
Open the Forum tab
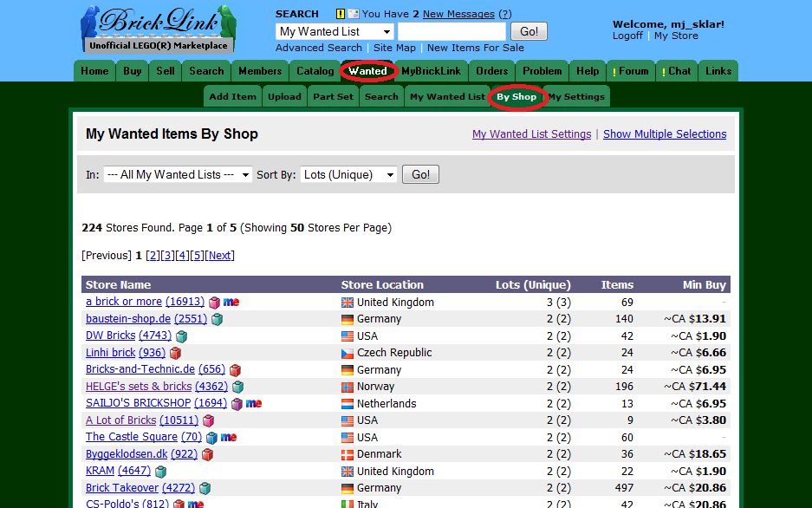coord(630,71)
